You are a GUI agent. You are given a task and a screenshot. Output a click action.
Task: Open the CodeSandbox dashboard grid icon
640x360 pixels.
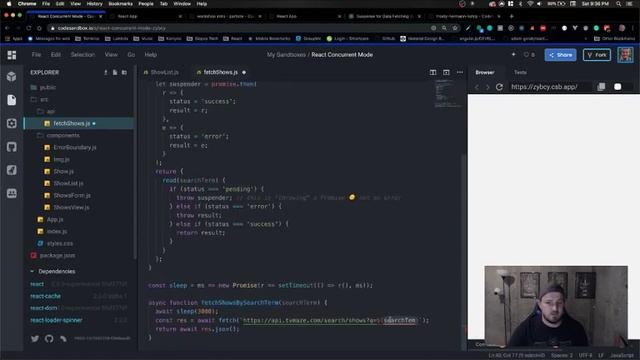point(12,55)
